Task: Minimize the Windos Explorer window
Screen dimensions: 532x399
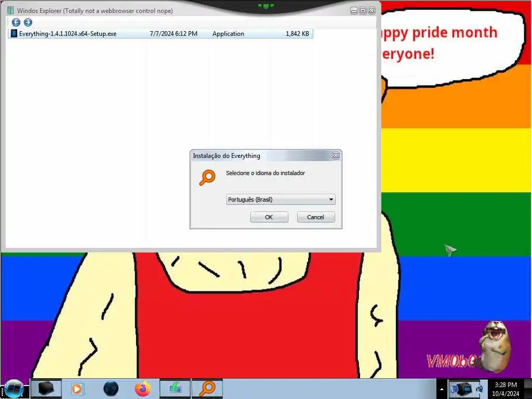Action: 354,11
